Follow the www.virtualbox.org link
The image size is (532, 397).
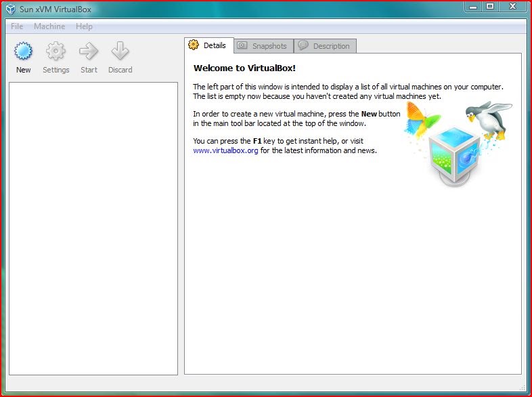click(x=225, y=150)
